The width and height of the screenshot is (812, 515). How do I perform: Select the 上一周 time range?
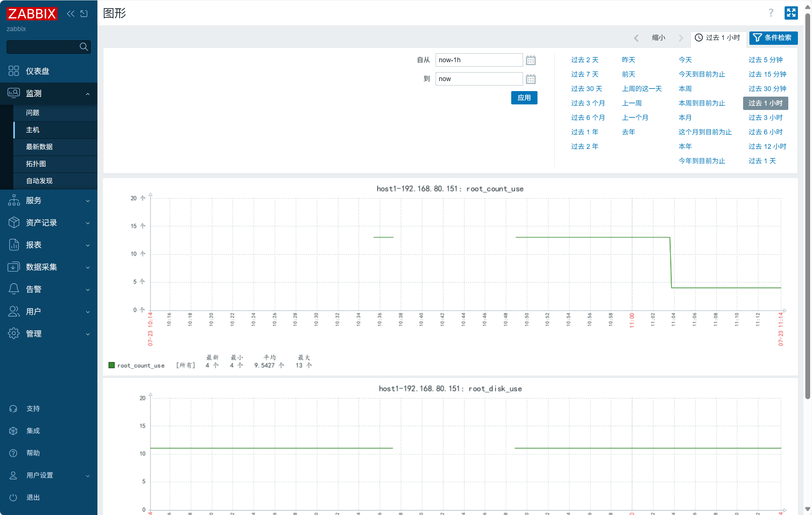[632, 103]
